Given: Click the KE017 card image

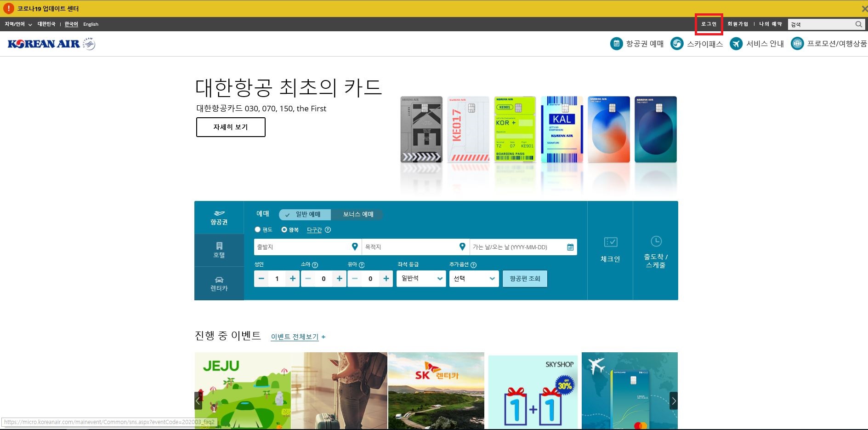Looking at the screenshot, I should click(x=468, y=129).
